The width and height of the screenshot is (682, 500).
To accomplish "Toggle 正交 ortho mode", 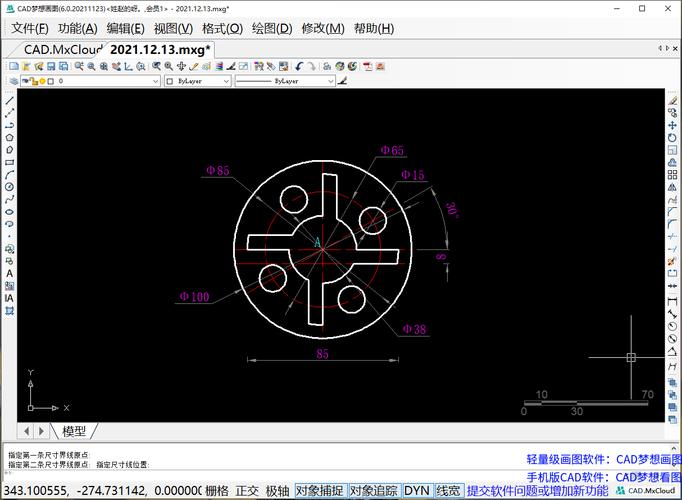I will pyautogui.click(x=246, y=491).
